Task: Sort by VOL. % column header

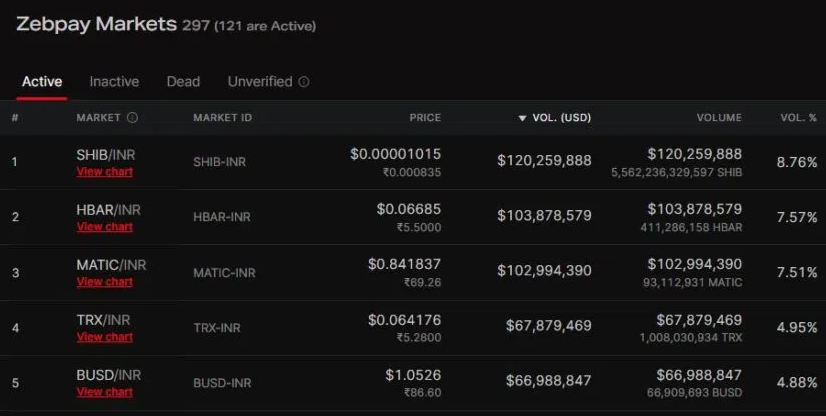Action: (x=799, y=117)
